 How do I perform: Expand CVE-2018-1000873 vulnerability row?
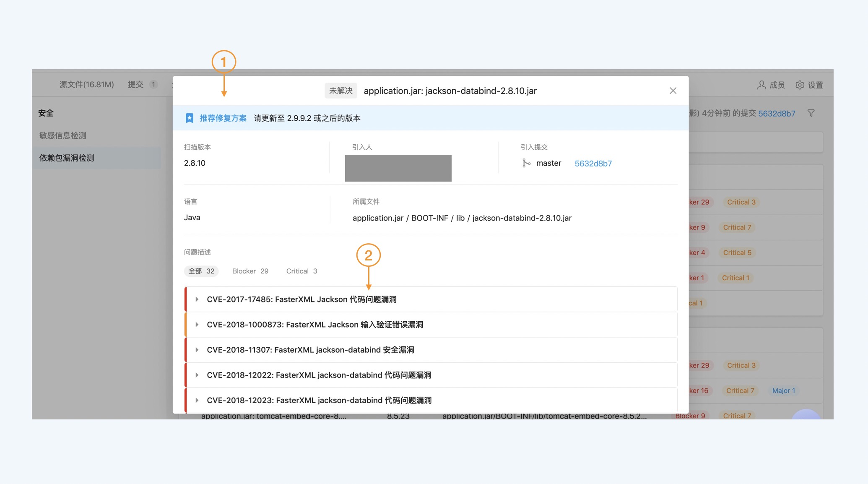point(197,325)
